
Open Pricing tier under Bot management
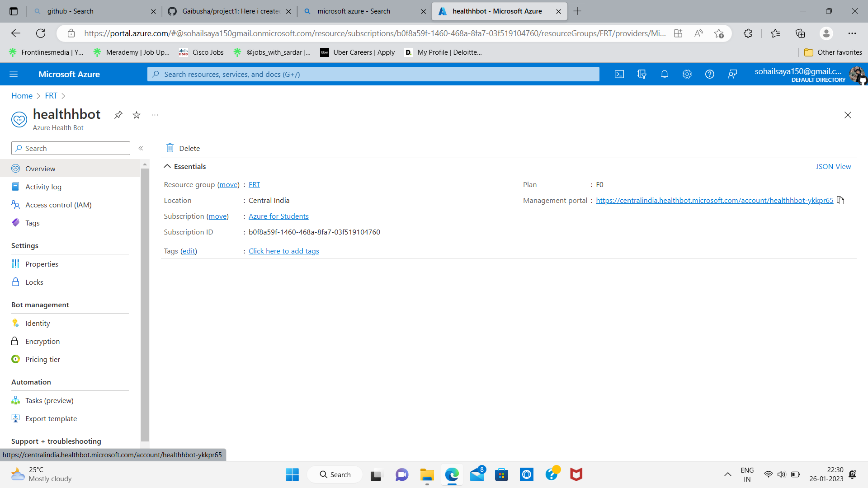coord(42,359)
